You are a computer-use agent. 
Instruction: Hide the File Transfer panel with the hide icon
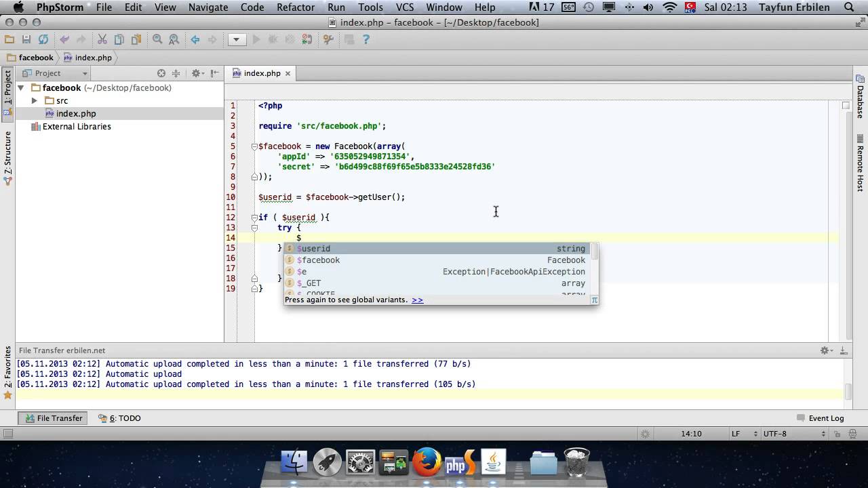pos(844,350)
